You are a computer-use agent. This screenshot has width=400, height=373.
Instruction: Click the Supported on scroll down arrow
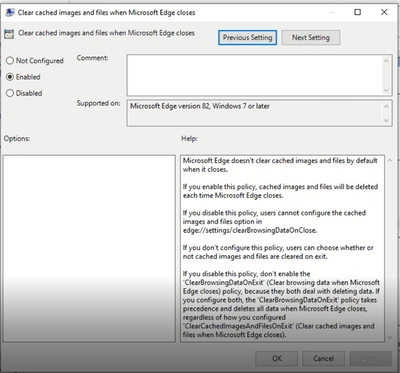386,120
